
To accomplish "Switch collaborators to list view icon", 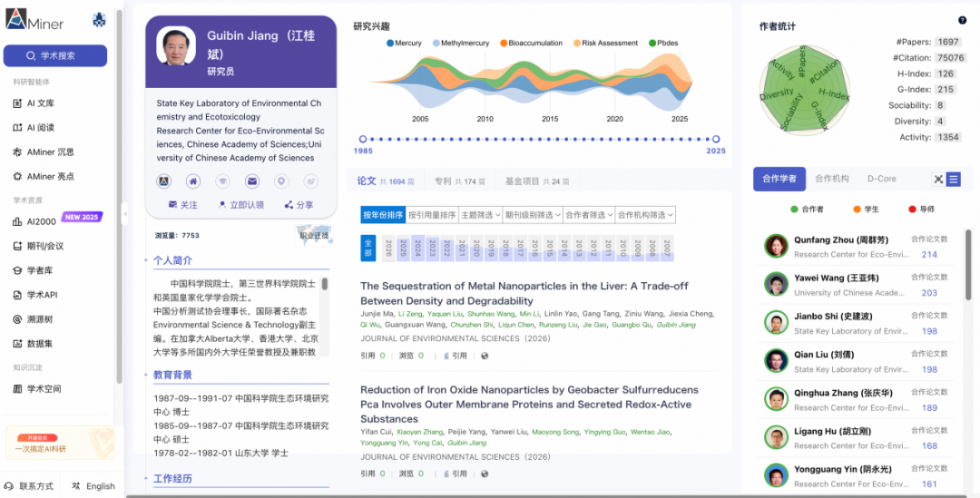I will [953, 180].
